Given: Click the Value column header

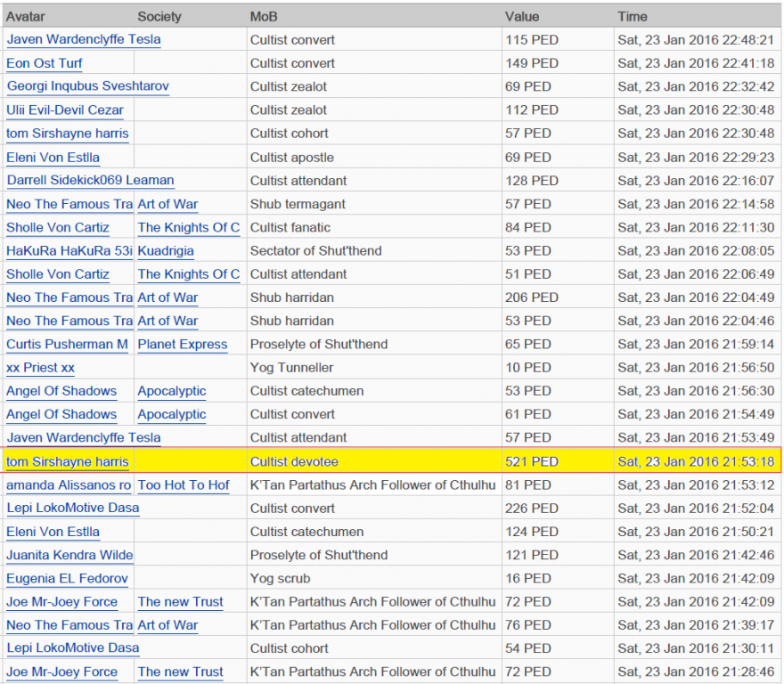Looking at the screenshot, I should coord(522,16).
